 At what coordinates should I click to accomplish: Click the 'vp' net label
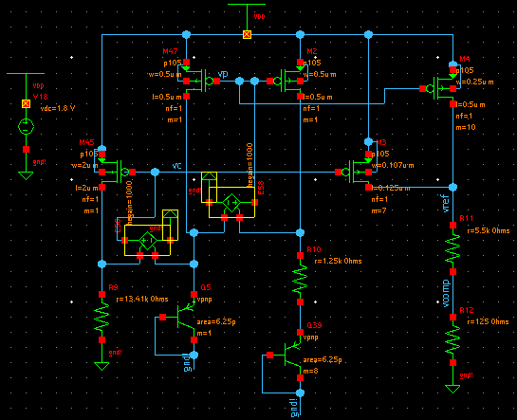pos(223,74)
